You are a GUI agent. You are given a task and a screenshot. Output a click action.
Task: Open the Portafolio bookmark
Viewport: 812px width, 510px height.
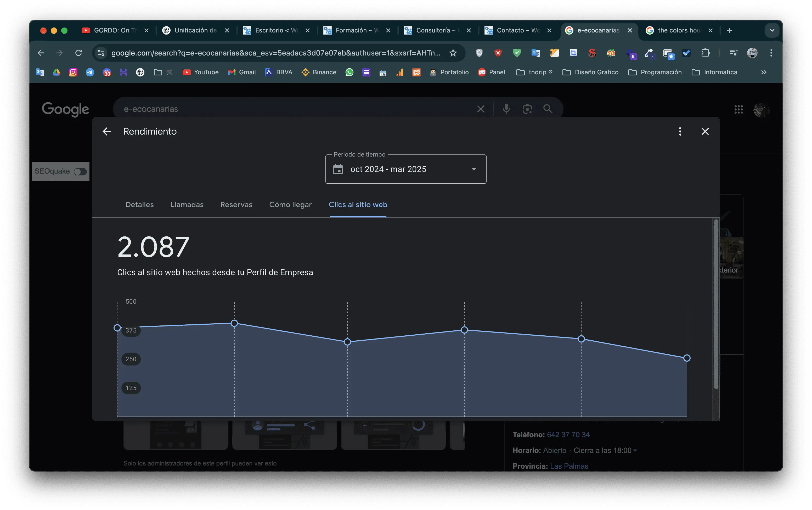(449, 72)
